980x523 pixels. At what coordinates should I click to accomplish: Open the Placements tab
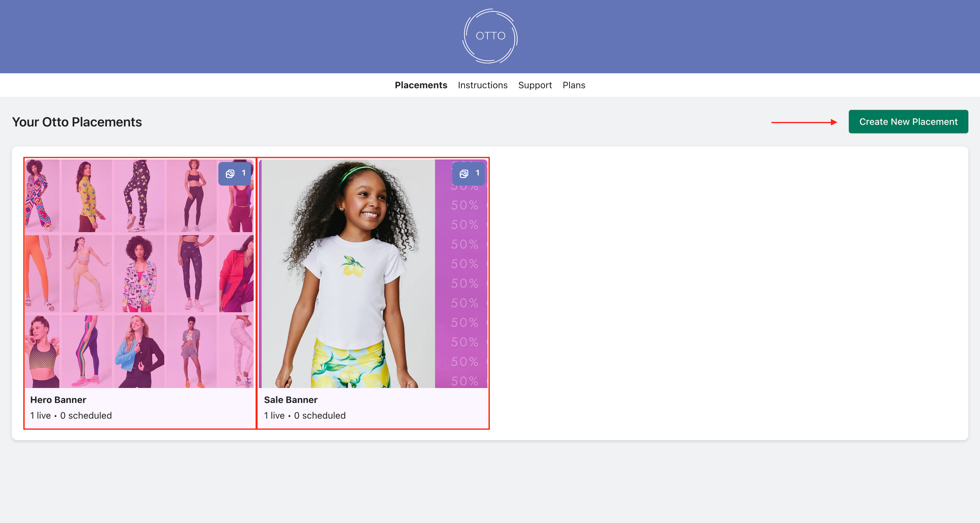coord(421,85)
